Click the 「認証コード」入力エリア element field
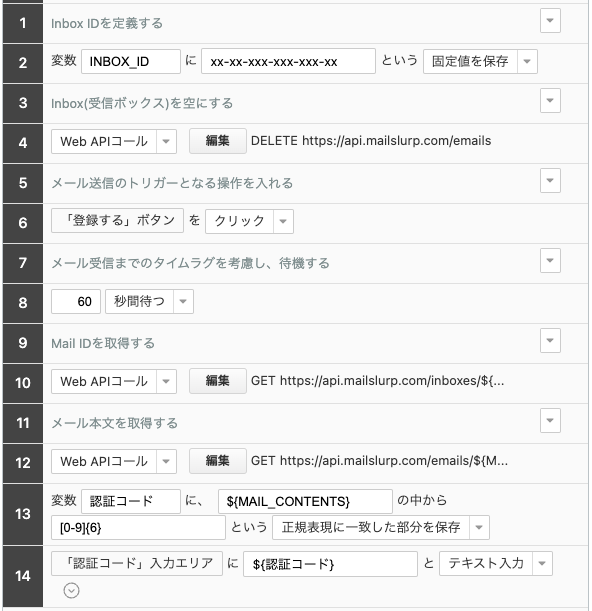 point(137,563)
